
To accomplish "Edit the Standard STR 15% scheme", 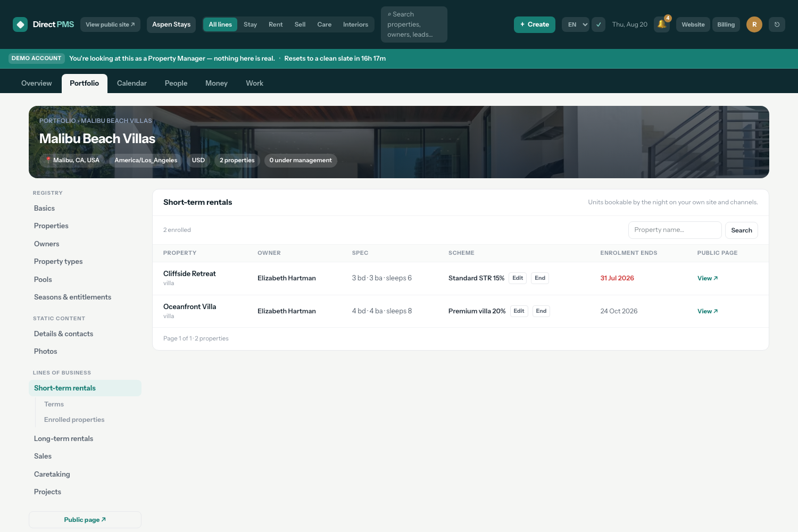I will pyautogui.click(x=518, y=278).
